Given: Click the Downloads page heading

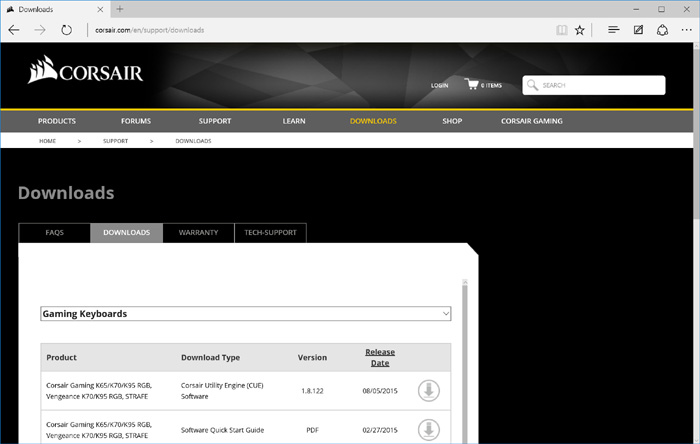Looking at the screenshot, I should click(66, 193).
